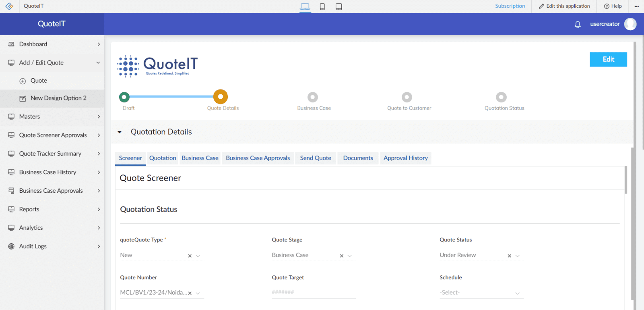Collapse the Quotation Details section
The height and width of the screenshot is (310, 644).
pos(120,132)
